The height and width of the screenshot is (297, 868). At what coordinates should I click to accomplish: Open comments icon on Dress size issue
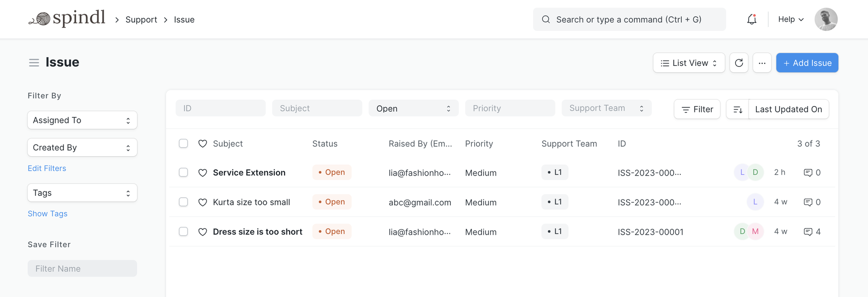tap(808, 232)
